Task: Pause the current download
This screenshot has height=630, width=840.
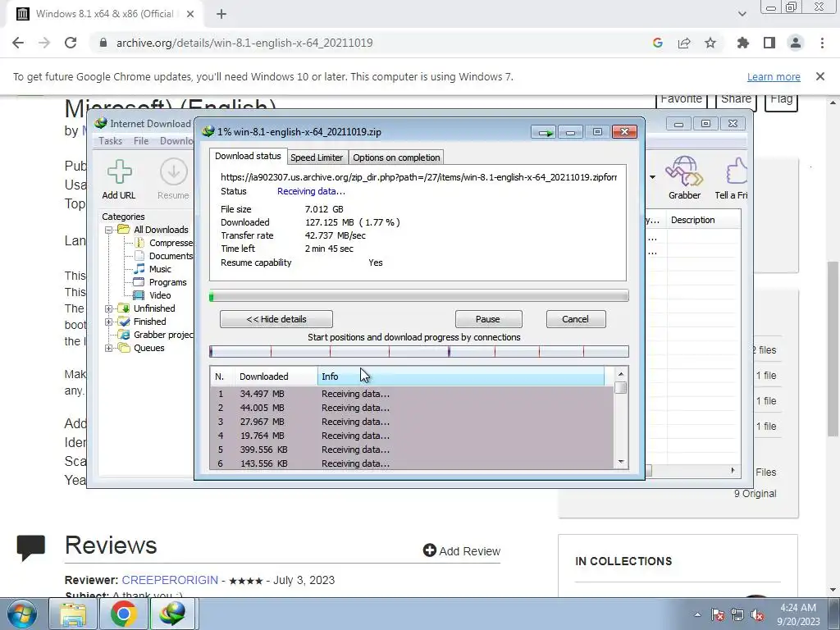Action: click(488, 319)
